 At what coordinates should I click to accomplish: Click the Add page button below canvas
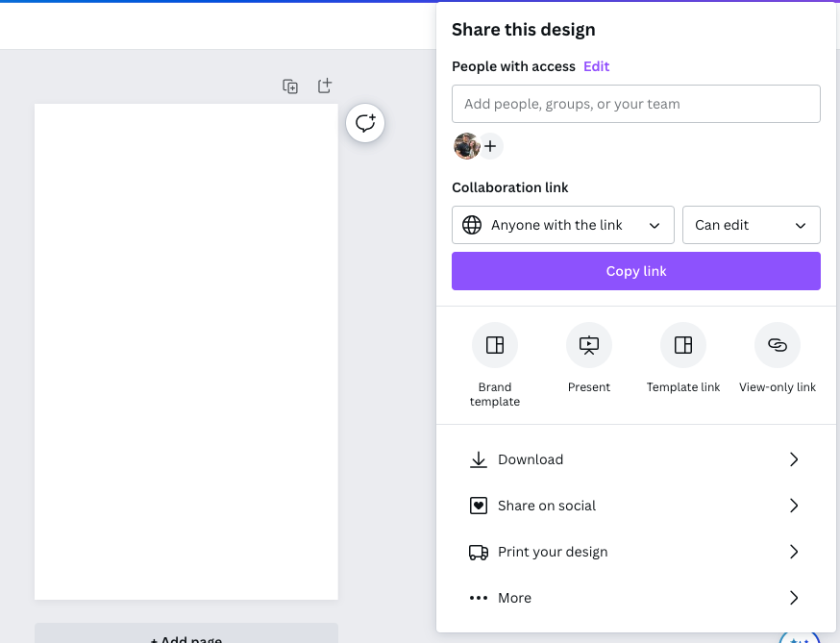(x=186, y=634)
